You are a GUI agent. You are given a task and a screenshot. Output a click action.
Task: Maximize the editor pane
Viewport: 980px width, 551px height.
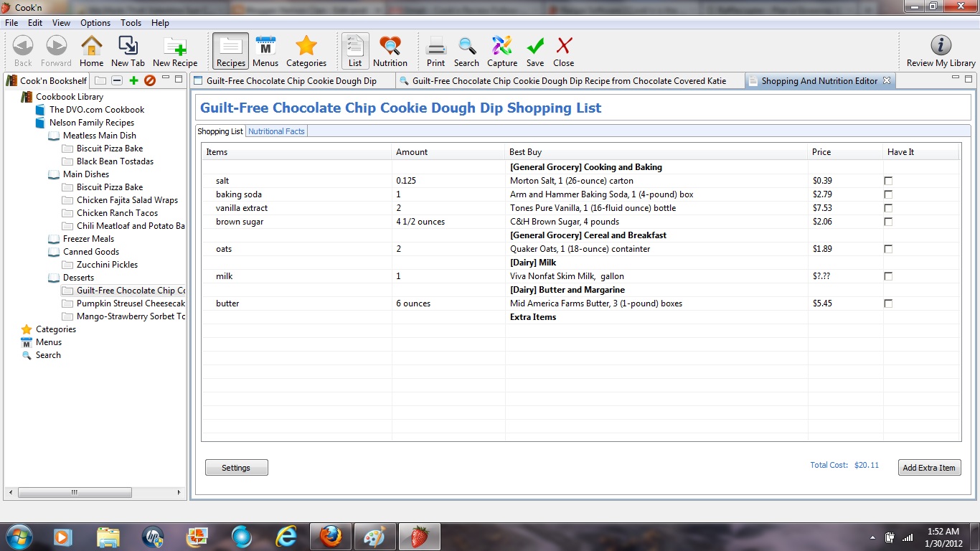[x=969, y=79]
